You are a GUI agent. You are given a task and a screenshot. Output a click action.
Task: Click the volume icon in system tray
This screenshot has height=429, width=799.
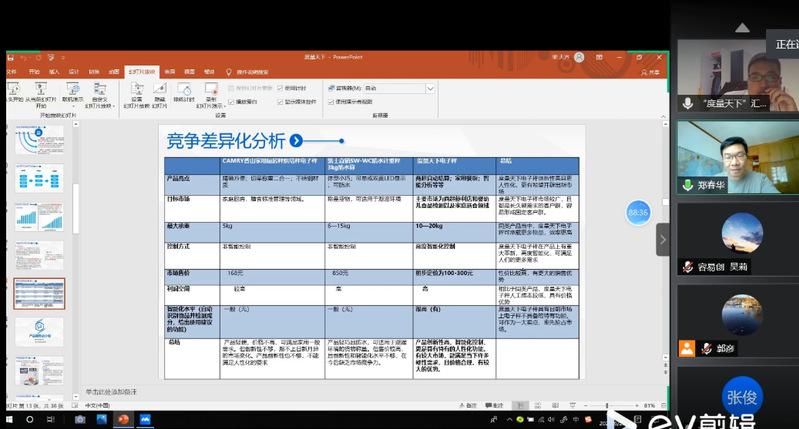pos(551,420)
